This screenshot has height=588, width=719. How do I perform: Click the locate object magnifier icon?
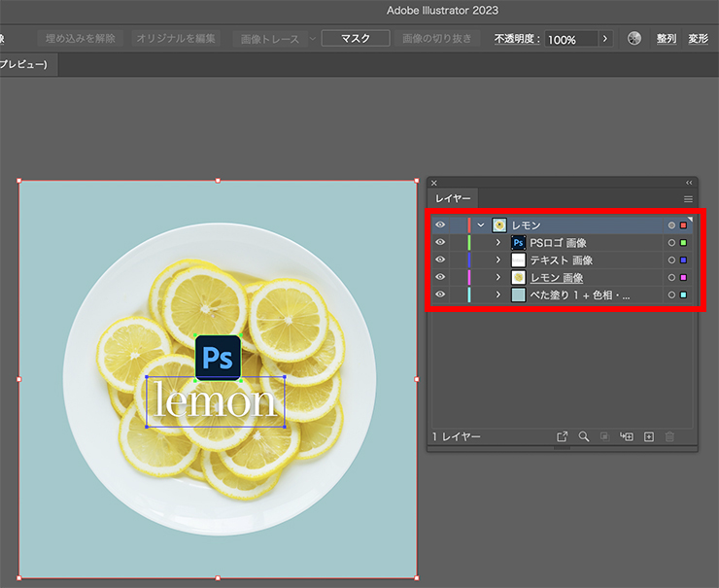pos(584,437)
